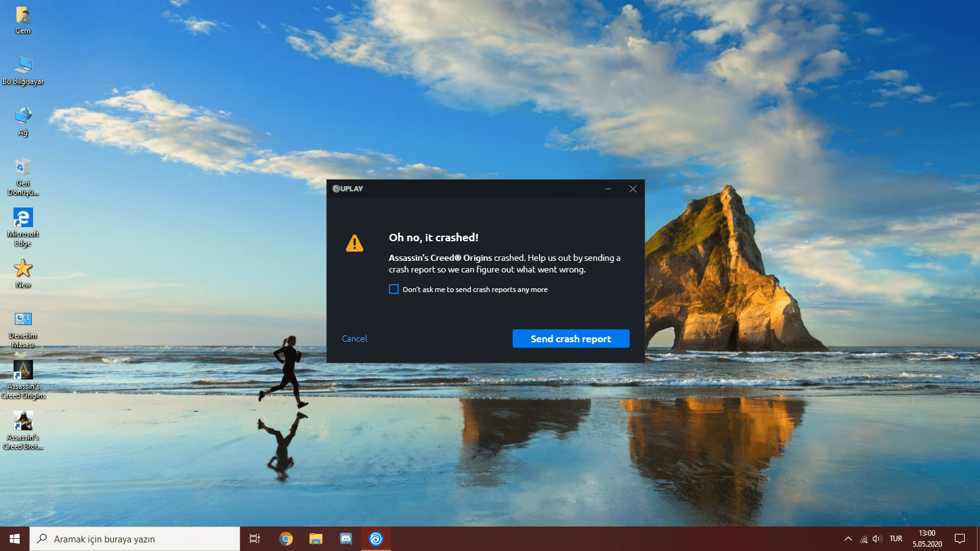The image size is (980, 551).
Task: Select the Geri Dönüşüm recycle bin icon
Action: click(23, 176)
